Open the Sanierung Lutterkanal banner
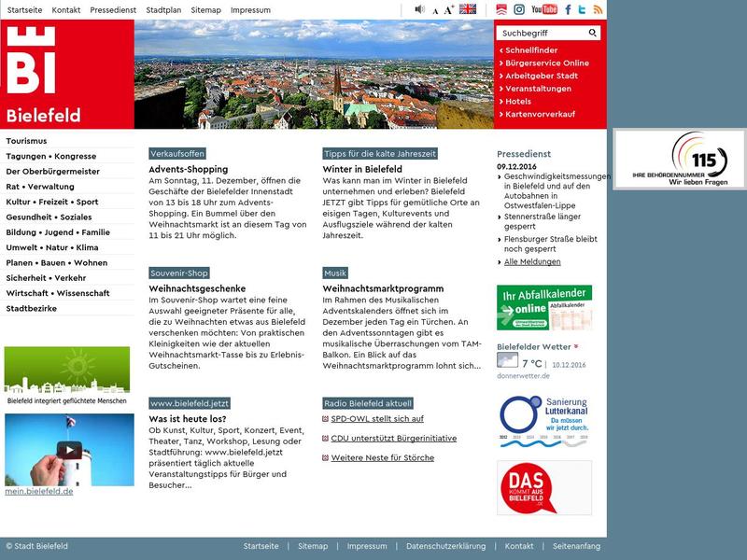 coord(544,421)
